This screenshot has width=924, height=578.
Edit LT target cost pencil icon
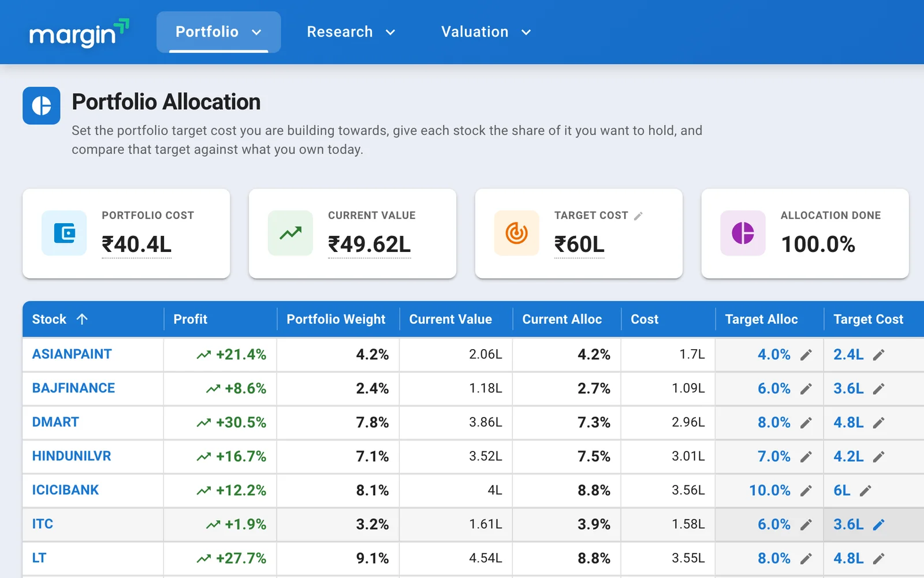(878, 559)
